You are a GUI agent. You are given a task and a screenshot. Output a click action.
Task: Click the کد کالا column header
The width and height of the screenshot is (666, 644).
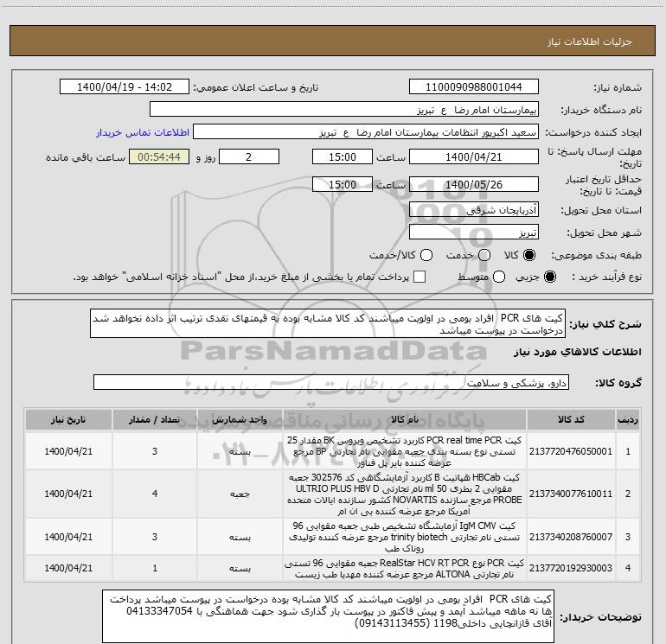point(571,420)
